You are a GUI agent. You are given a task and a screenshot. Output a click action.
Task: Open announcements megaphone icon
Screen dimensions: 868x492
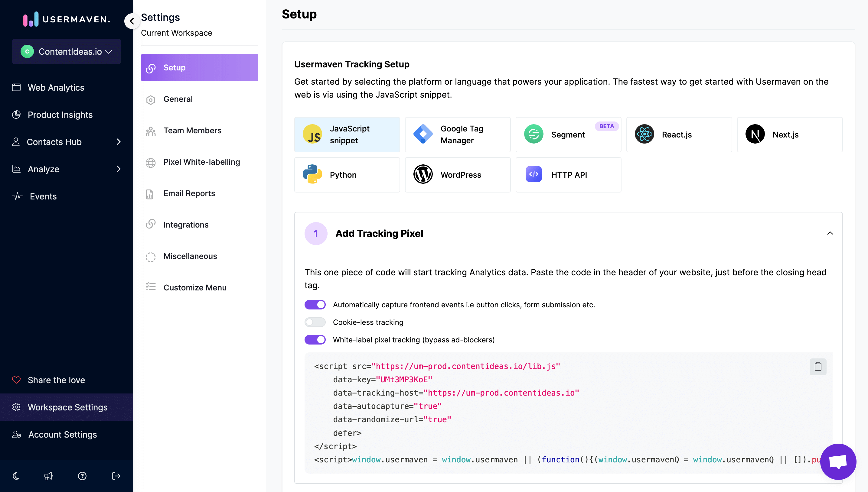(x=49, y=476)
